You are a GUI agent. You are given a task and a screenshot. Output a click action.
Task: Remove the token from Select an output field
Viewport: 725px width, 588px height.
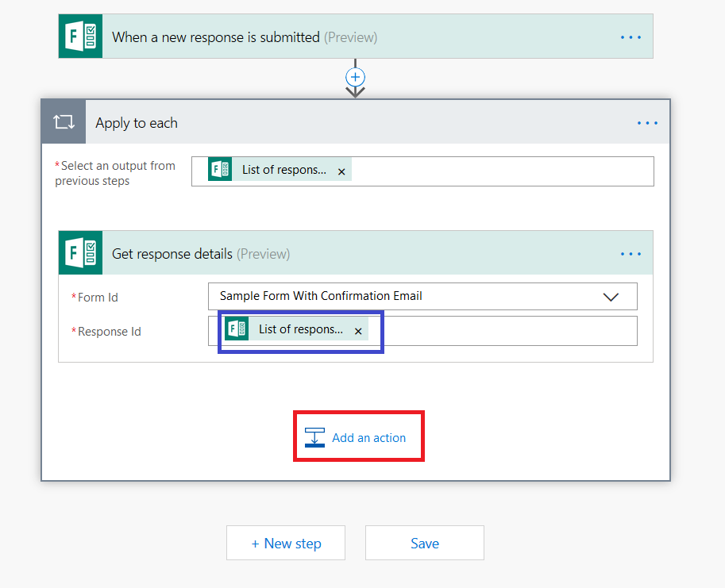pos(341,171)
